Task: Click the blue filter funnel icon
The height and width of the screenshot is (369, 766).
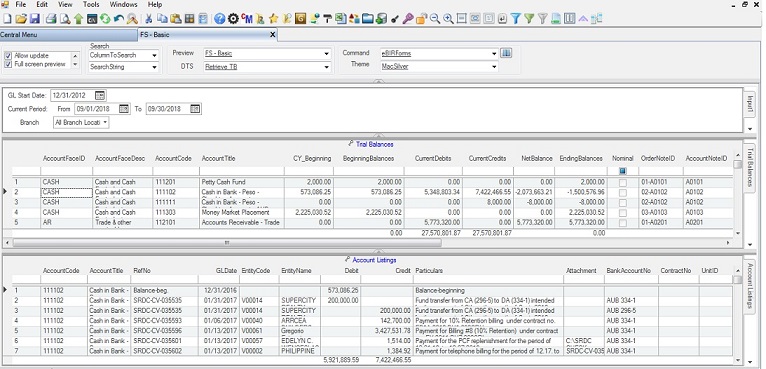Action: click(515, 19)
